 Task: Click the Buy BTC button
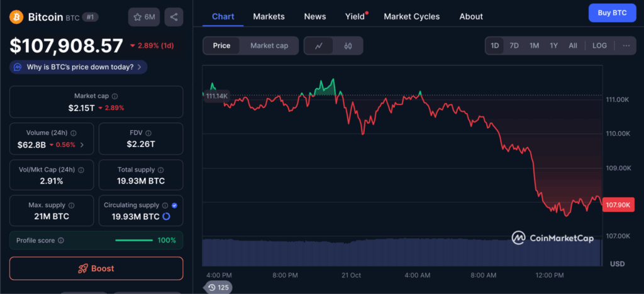point(611,13)
